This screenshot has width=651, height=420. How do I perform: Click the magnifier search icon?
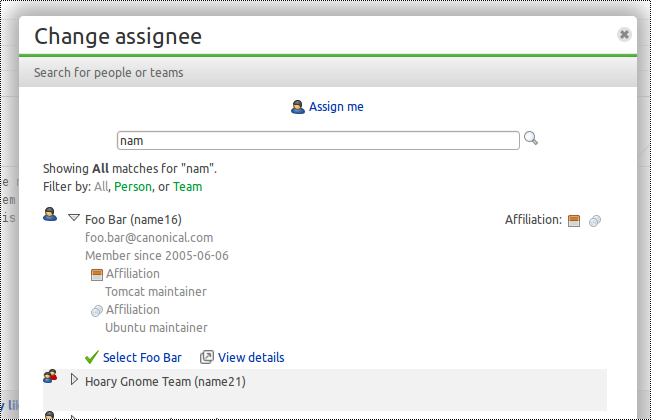531,139
